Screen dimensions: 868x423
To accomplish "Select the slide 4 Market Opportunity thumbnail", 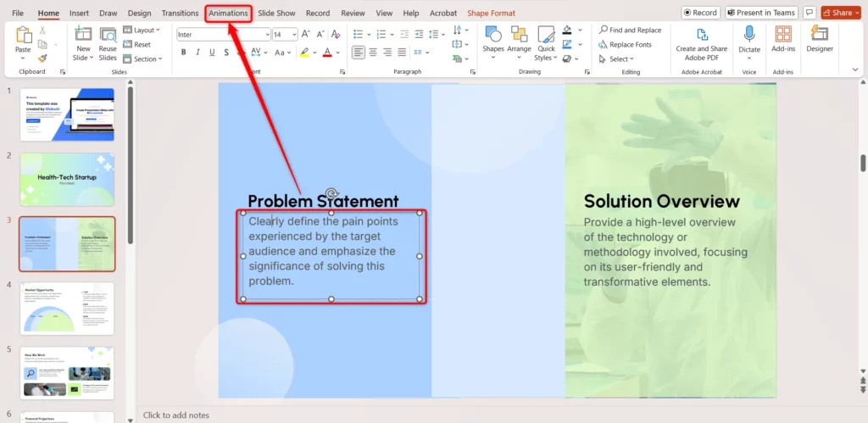I will (x=67, y=309).
